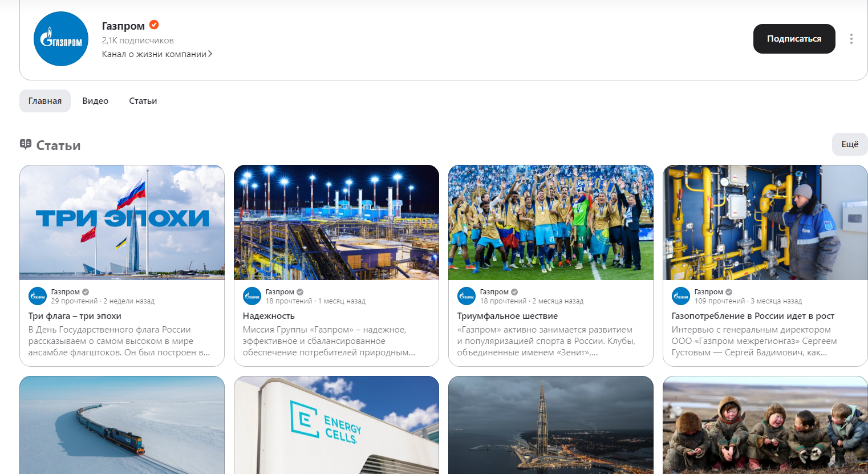Switch to the Главная tab
Viewport: 868px width, 474px height.
pos(45,101)
